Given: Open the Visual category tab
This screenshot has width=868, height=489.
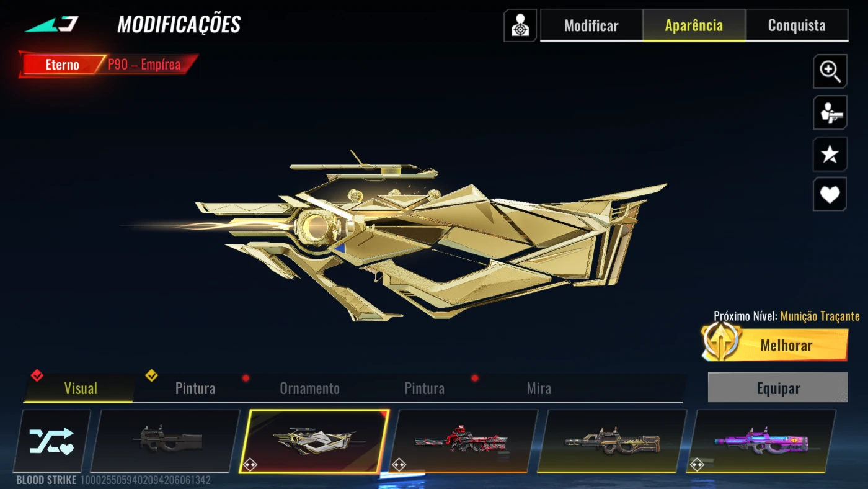Looking at the screenshot, I should click(80, 388).
